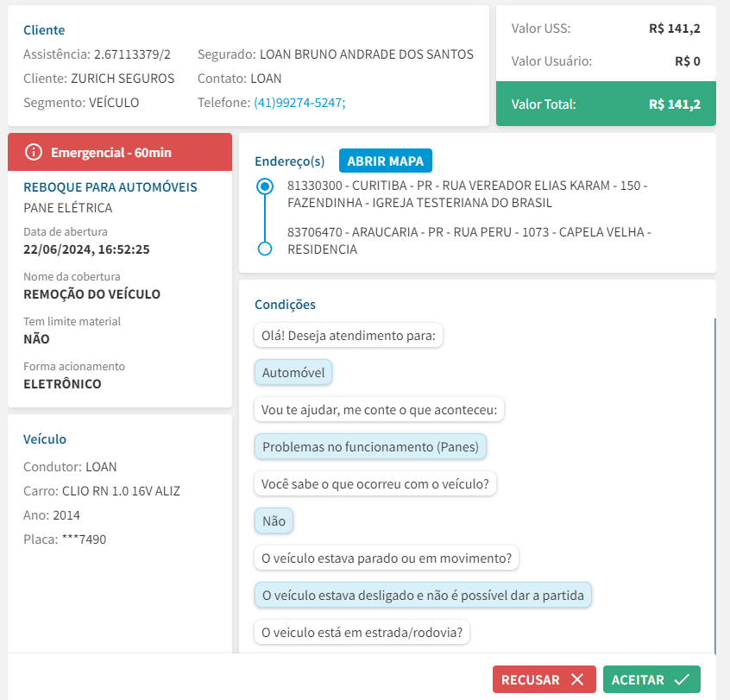
Task: Select 'Problemas no funcionamento (Panes)' answer
Action: tap(371, 447)
